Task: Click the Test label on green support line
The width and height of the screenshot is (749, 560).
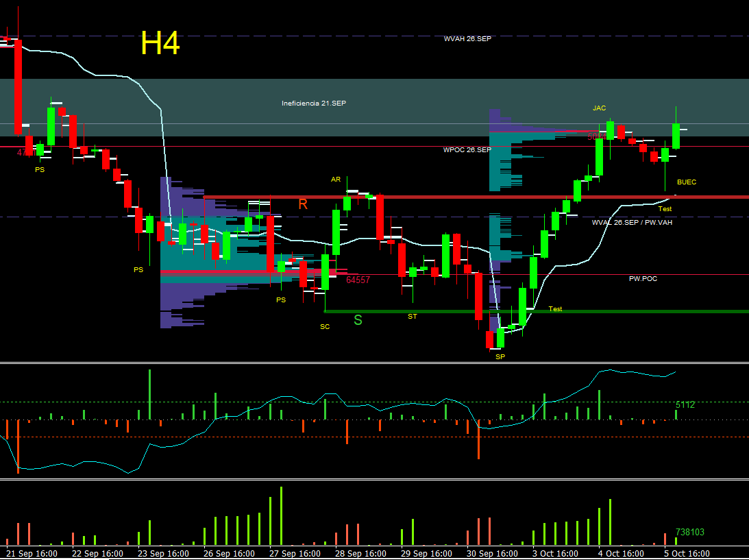Action: click(x=555, y=309)
